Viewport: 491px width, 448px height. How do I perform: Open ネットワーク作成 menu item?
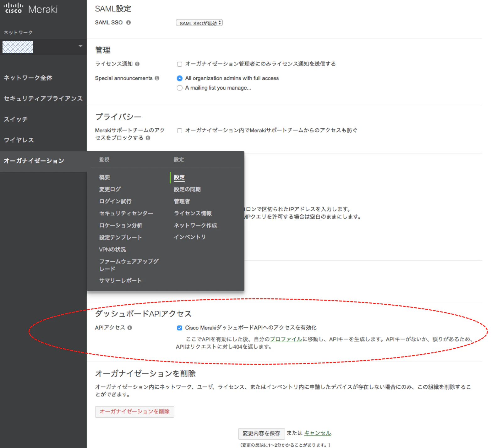point(195,225)
